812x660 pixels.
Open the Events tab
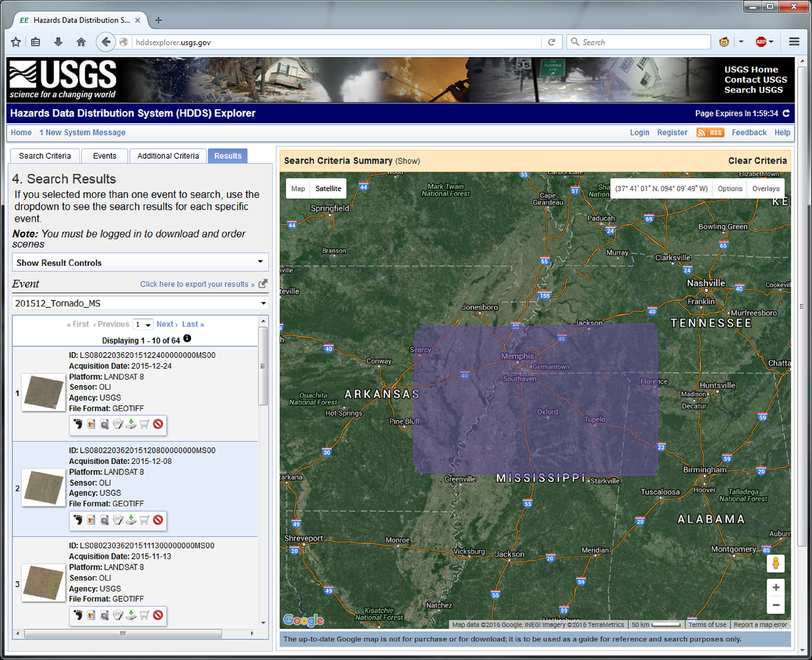(x=105, y=156)
